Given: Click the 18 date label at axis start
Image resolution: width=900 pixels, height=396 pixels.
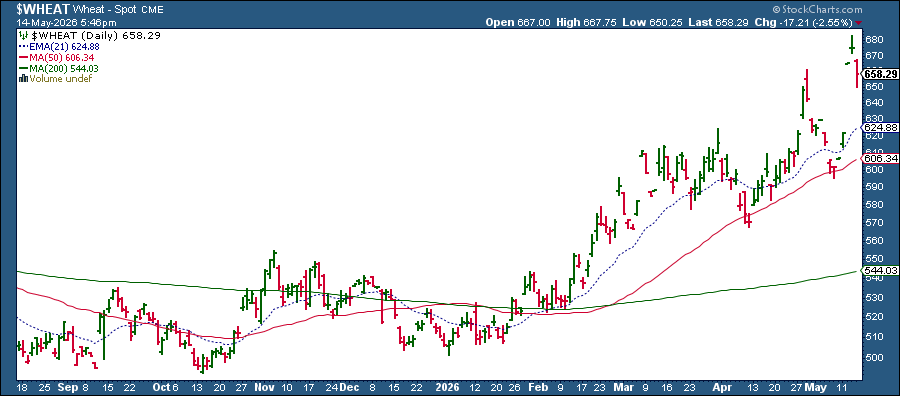Looking at the screenshot, I should click(22, 386).
